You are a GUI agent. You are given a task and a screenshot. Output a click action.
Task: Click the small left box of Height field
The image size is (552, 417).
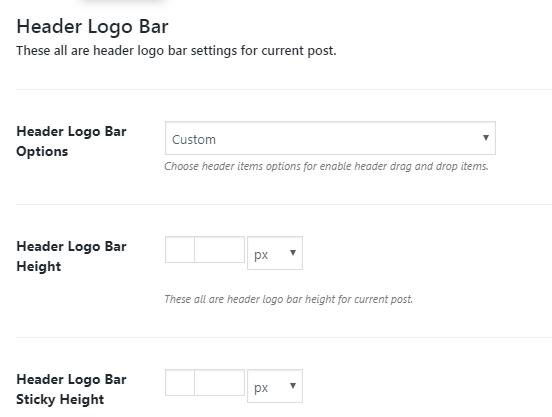pyautogui.click(x=180, y=249)
